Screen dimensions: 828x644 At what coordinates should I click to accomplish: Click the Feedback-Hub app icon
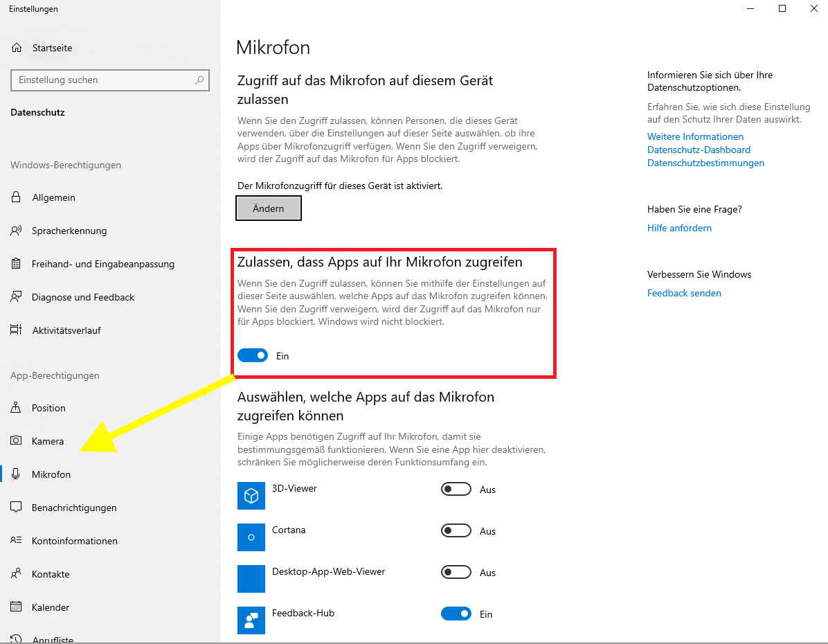(251, 620)
